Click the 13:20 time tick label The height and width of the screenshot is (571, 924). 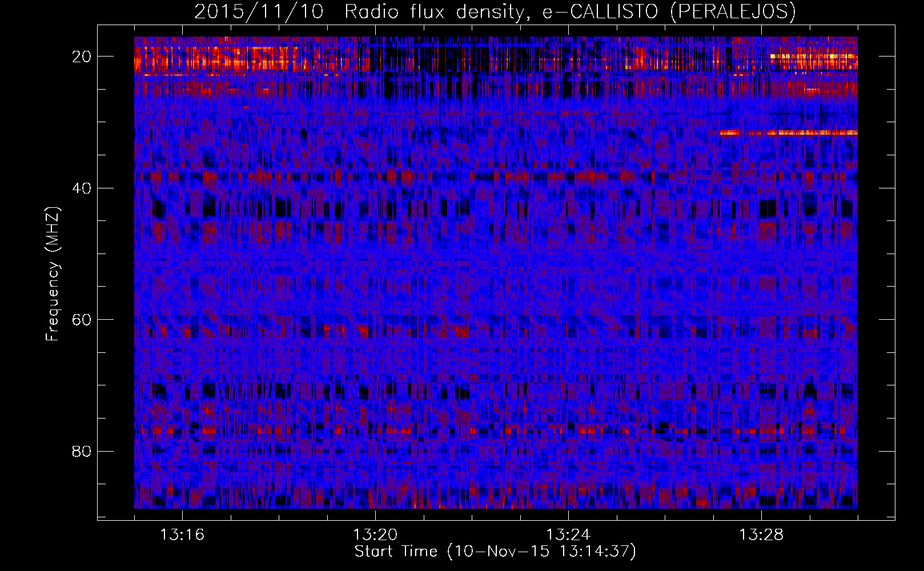pyautogui.click(x=375, y=535)
